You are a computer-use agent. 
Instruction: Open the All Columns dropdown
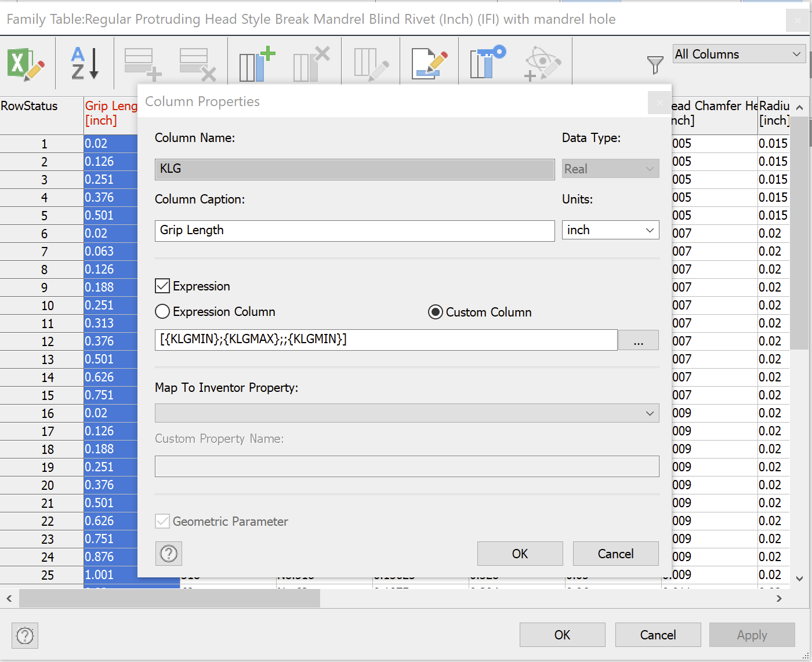click(738, 54)
